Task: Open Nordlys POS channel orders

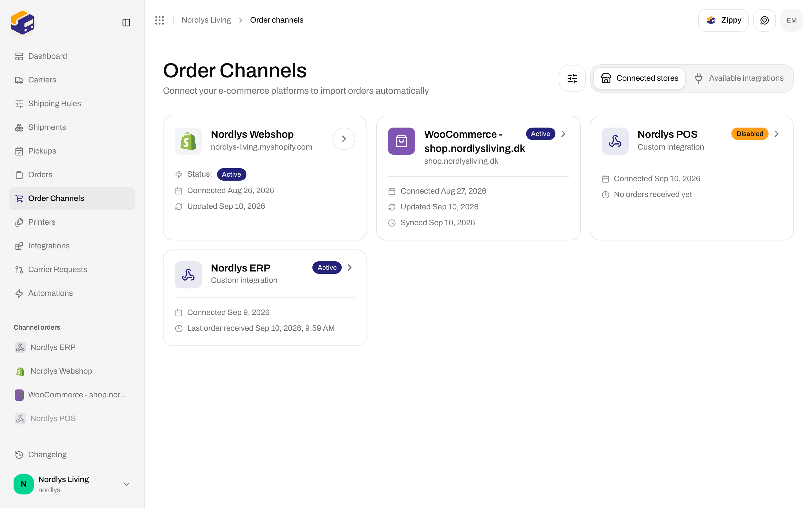Action: tap(72, 419)
